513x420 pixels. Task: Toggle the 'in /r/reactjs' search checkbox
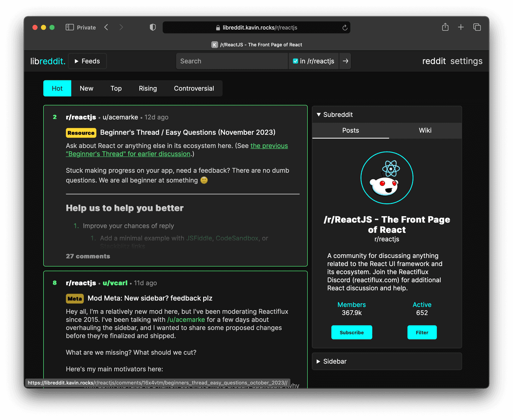(295, 61)
